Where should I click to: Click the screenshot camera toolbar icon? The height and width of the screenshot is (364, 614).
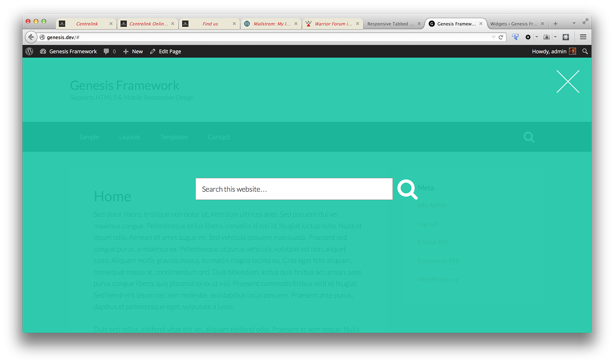coord(546,37)
